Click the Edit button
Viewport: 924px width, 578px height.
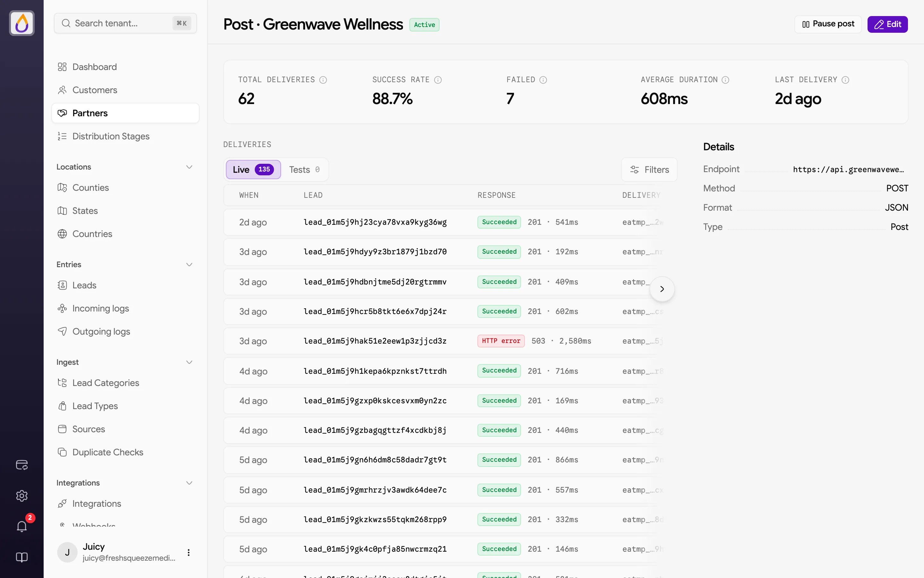(887, 24)
